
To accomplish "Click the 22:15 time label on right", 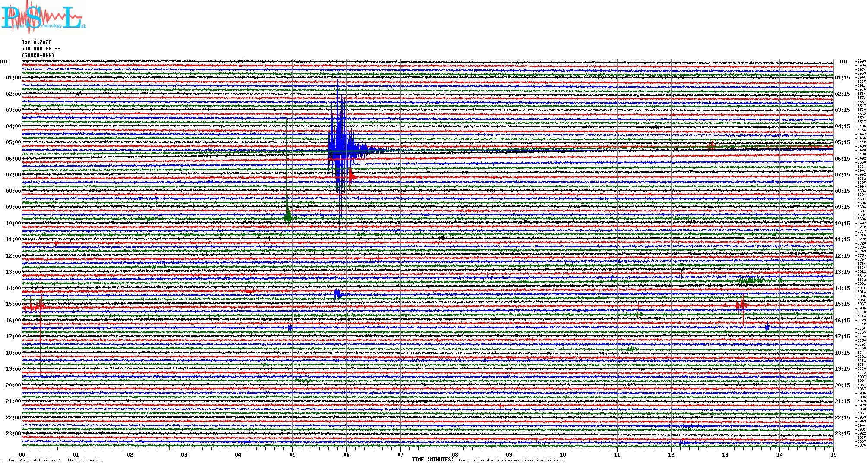I will (x=842, y=418).
